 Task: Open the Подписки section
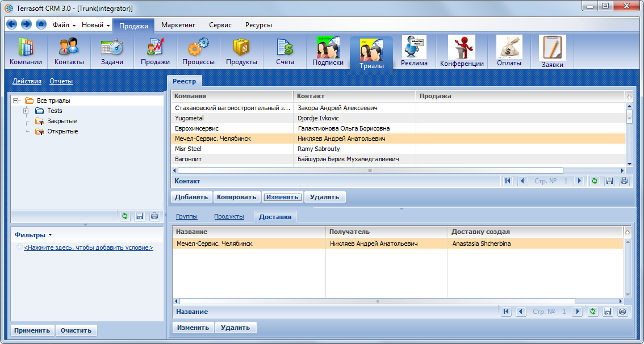coord(328,52)
